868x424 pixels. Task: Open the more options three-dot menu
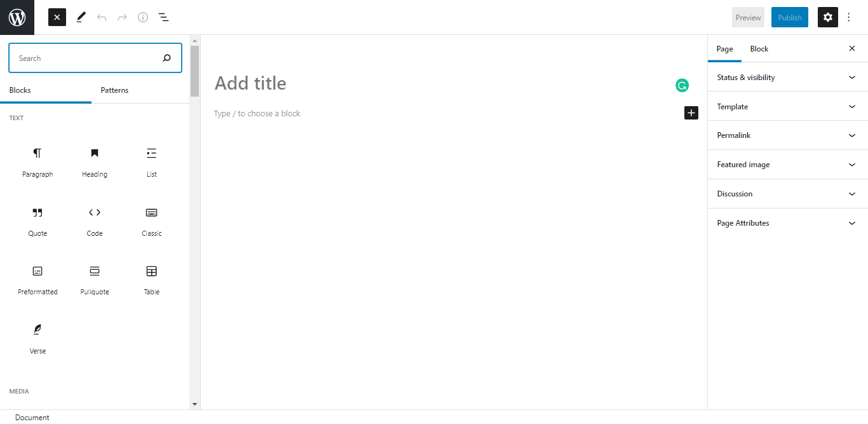click(849, 17)
